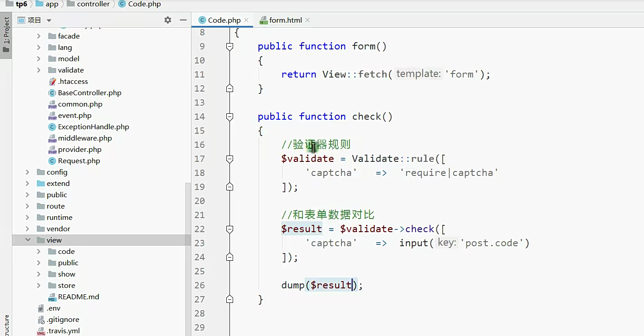Viewport: 644px width, 336px height.
Task: Fold form() closing marker at line 12
Action: click(229, 88)
